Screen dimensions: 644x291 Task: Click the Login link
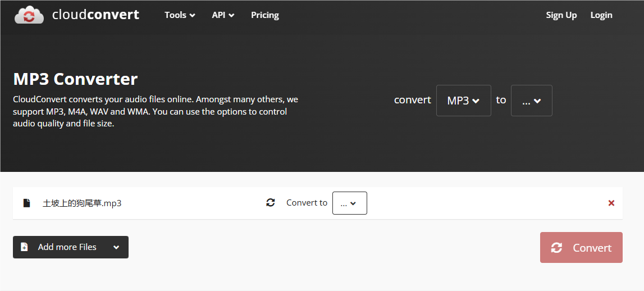601,15
